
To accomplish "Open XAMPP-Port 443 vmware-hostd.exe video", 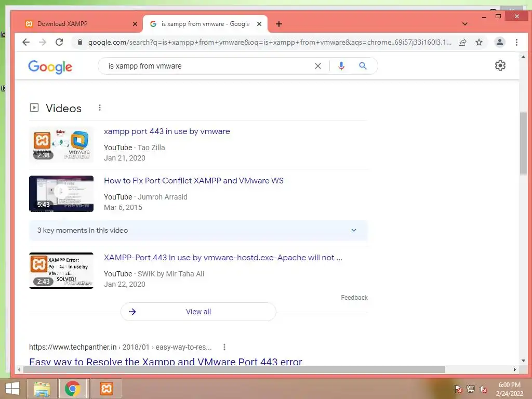I will pyautogui.click(x=223, y=258).
